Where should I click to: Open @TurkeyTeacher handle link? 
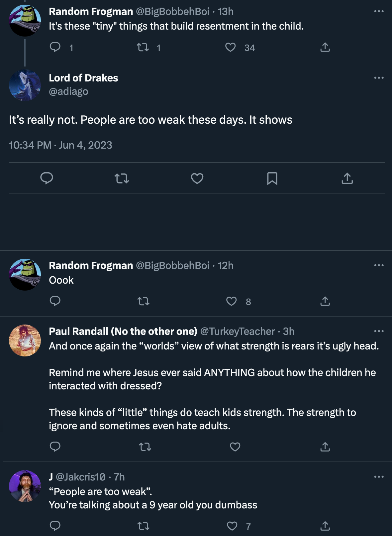coord(238,331)
